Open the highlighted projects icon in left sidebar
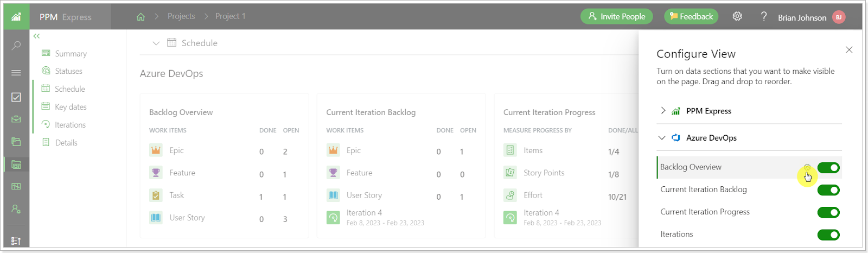This screenshot has width=868, height=253. click(16, 165)
